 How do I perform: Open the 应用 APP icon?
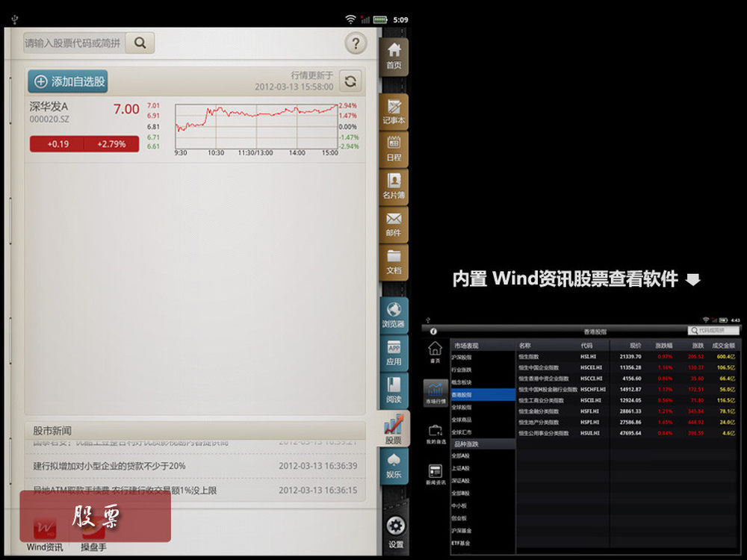394,353
